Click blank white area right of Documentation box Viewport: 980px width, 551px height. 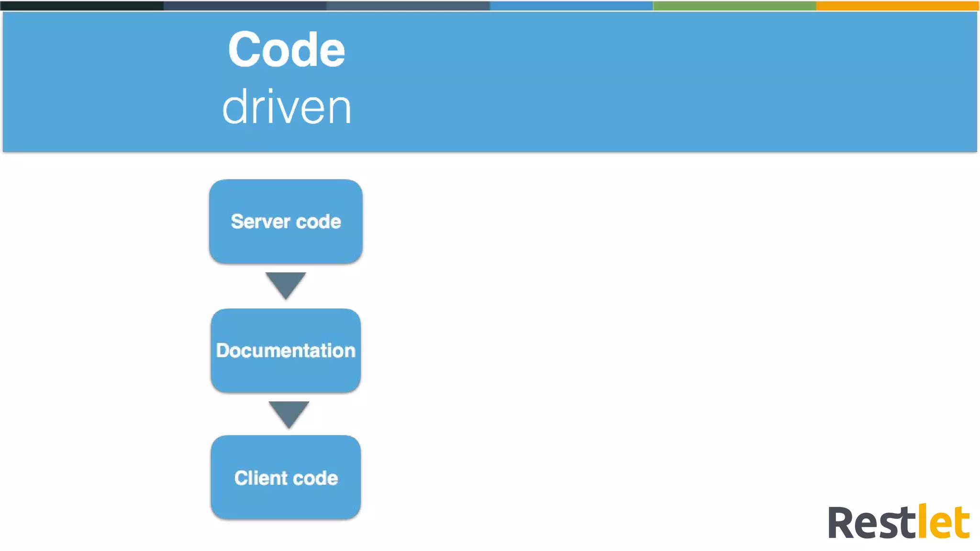(574, 351)
